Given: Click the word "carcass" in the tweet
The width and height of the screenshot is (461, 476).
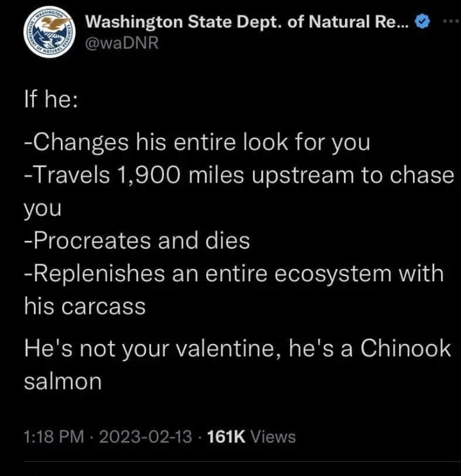Looking at the screenshot, I should pos(103,306).
